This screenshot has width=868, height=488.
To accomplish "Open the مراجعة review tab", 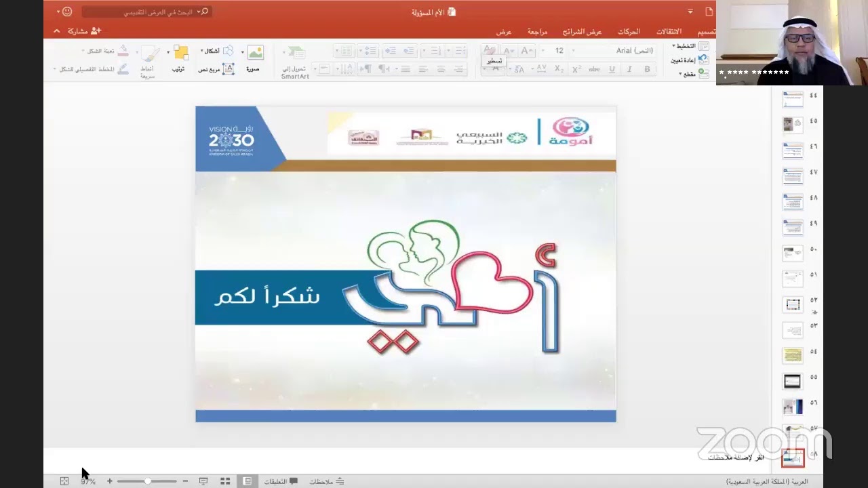I will coord(538,32).
